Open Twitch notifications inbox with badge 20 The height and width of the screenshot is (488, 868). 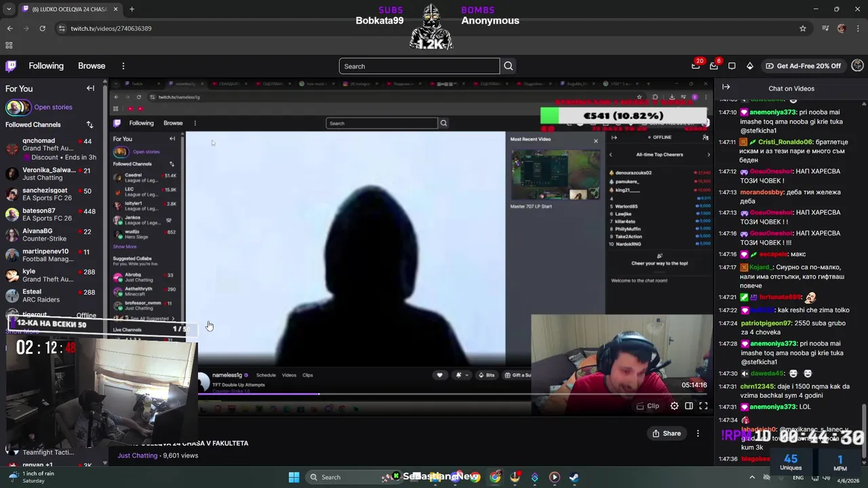tap(696, 66)
